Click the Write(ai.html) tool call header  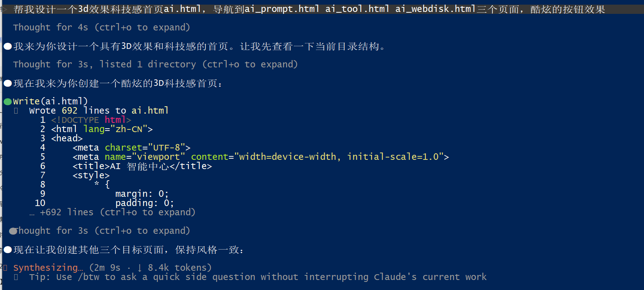(x=50, y=101)
